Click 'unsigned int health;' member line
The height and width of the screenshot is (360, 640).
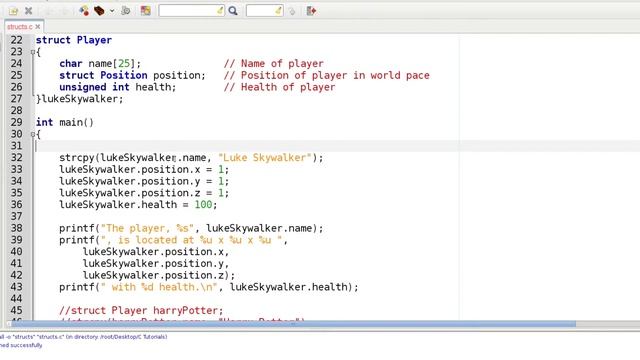[118, 87]
